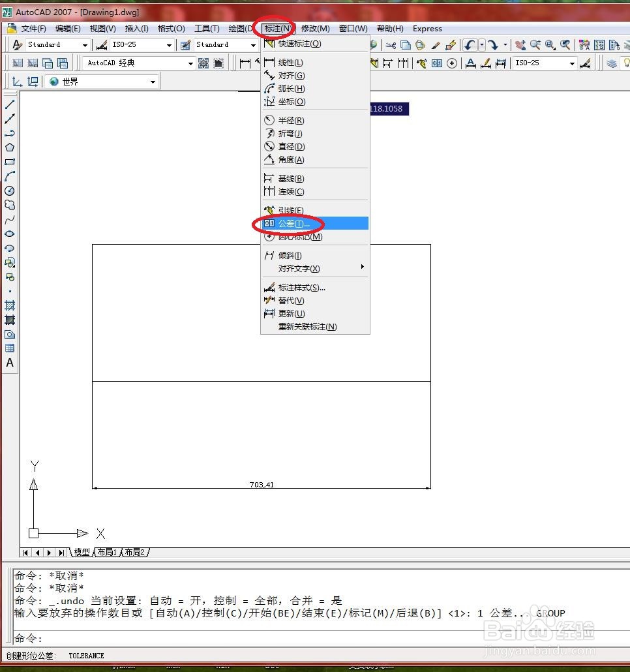Click the Redo arrow icon

[x=493, y=44]
